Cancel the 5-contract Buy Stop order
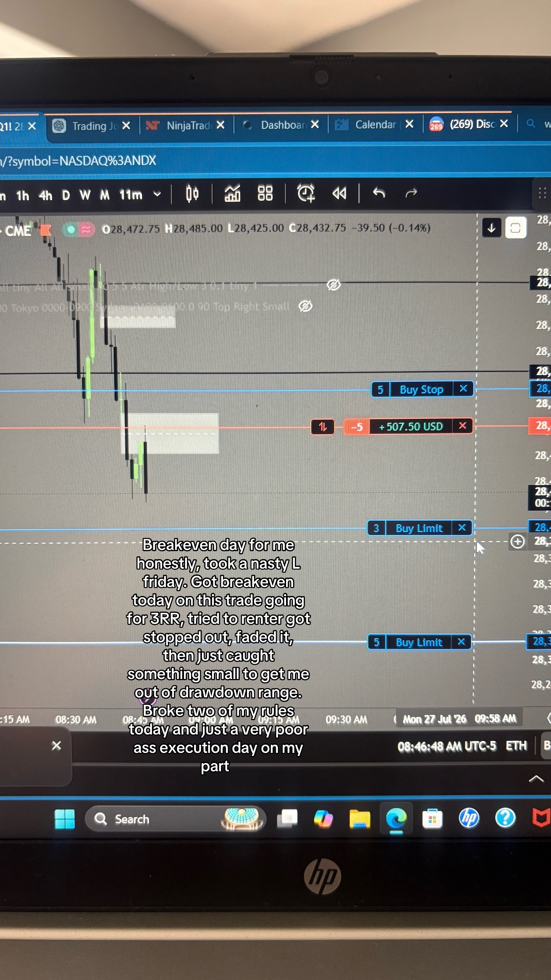 click(x=463, y=389)
